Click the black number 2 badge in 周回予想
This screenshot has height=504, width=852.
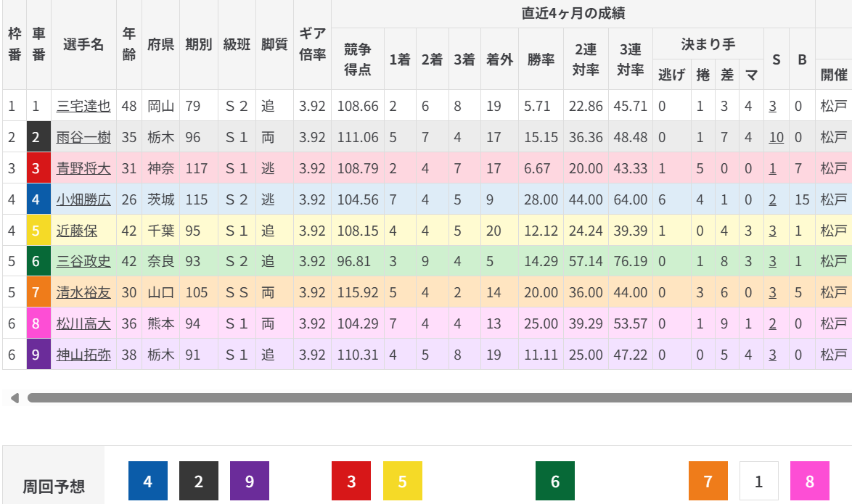[x=199, y=482]
